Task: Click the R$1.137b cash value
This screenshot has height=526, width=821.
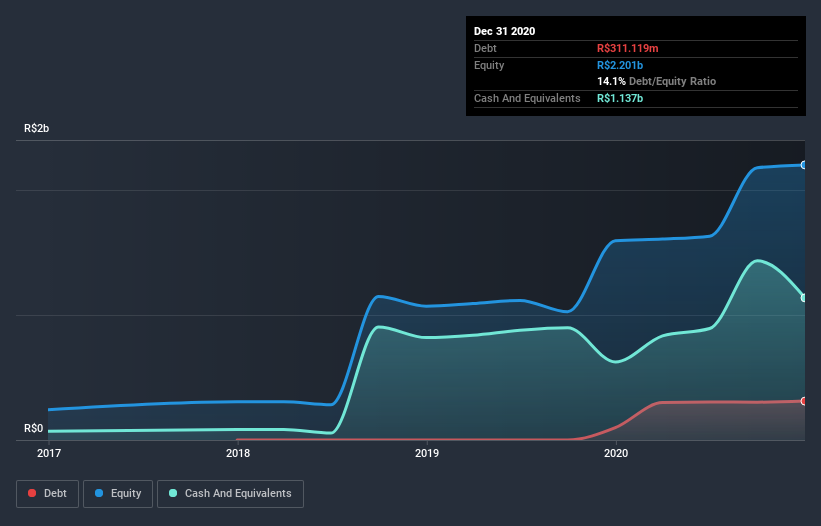Action: click(x=620, y=98)
